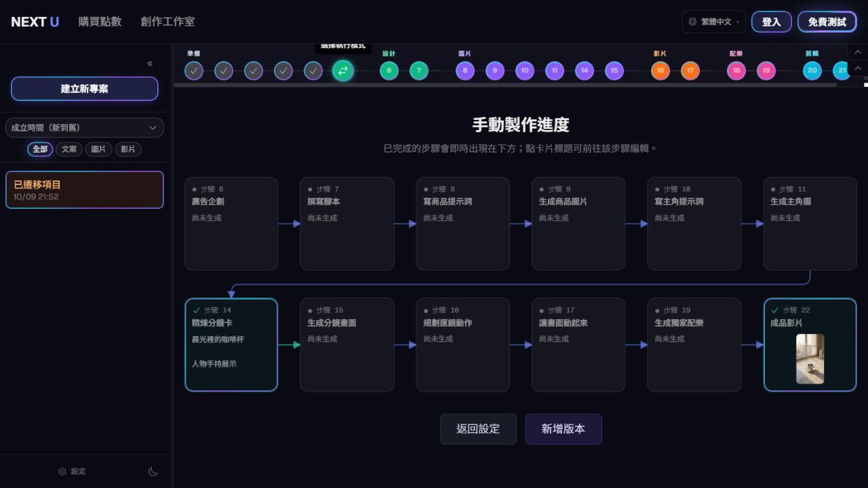Image resolution: width=868 pixels, height=488 pixels.
Task: Open 購買點數 nav item
Action: (100, 22)
